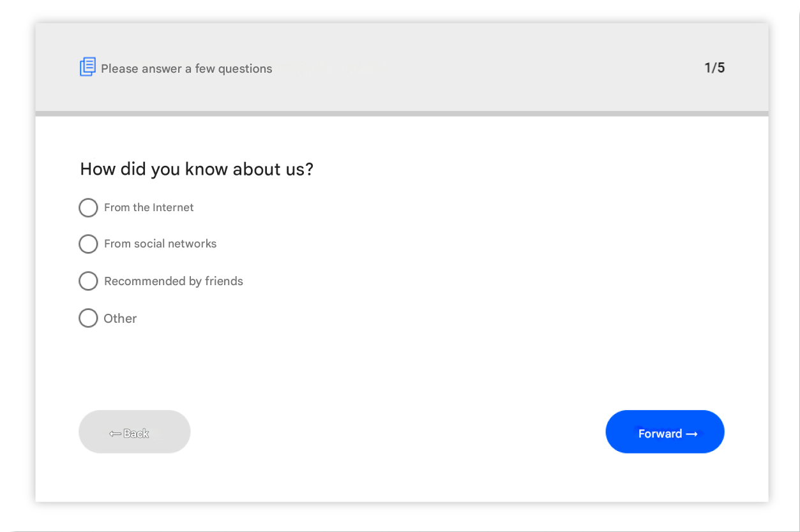Screen dimensions: 800x532
Task: Click the right arrow inside Forward button
Action: 691,434
